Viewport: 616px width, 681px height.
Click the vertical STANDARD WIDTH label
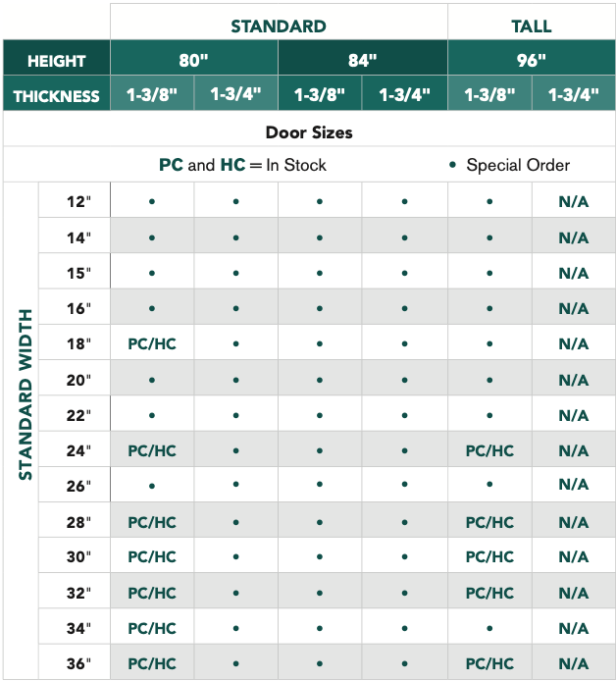26,394
